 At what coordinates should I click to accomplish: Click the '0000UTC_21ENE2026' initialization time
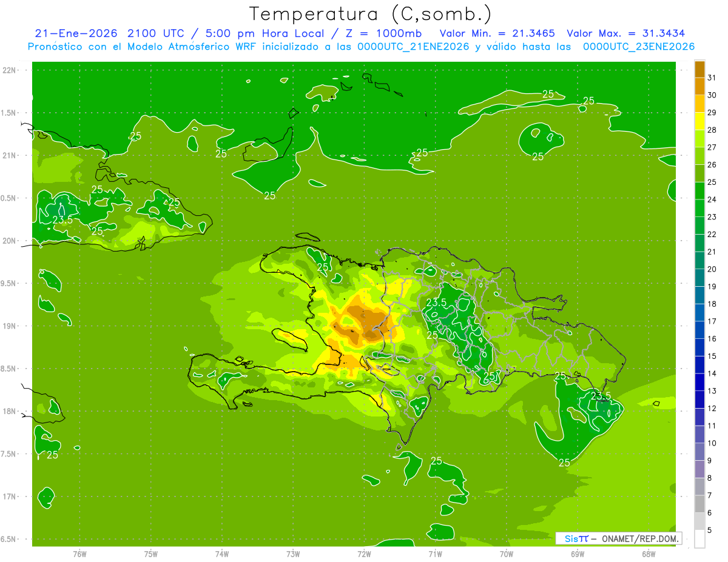[413, 47]
